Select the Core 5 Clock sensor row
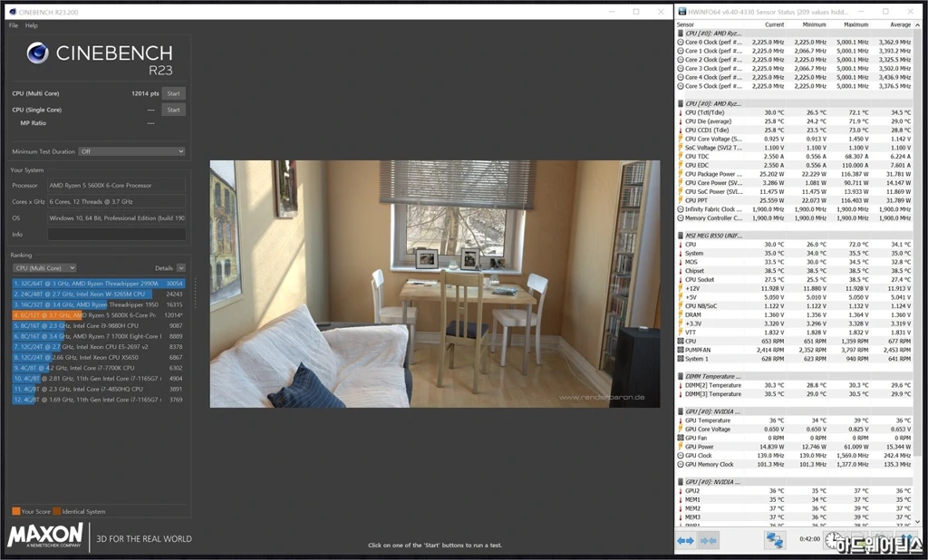Viewport: 928px width, 560px height. tap(795, 86)
